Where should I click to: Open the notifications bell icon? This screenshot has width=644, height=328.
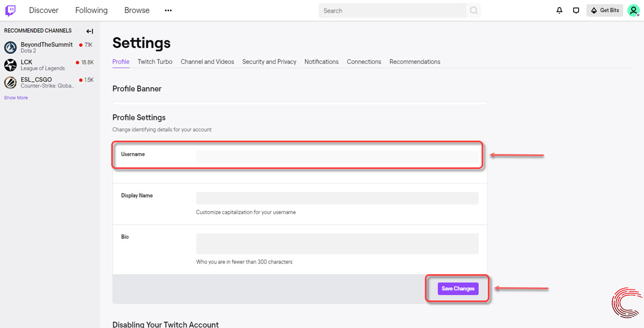click(559, 11)
